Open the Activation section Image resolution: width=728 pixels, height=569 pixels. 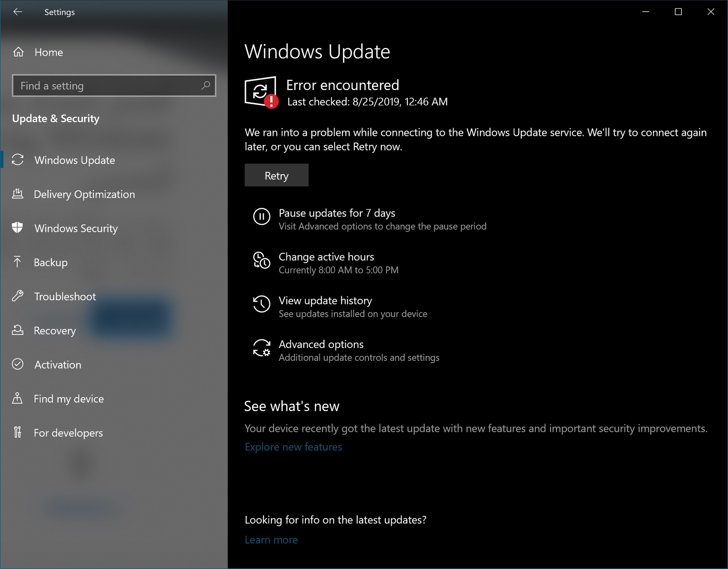(x=58, y=365)
